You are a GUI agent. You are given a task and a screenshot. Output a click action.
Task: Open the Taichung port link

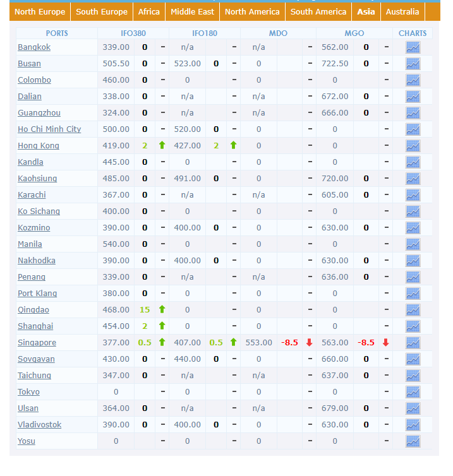[34, 376]
